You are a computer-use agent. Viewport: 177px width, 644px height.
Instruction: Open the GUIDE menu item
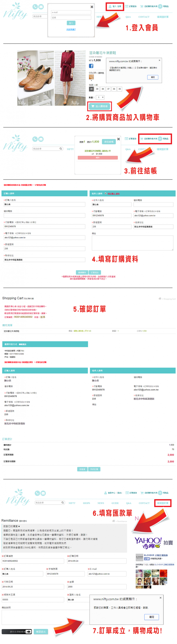coord(115,503)
